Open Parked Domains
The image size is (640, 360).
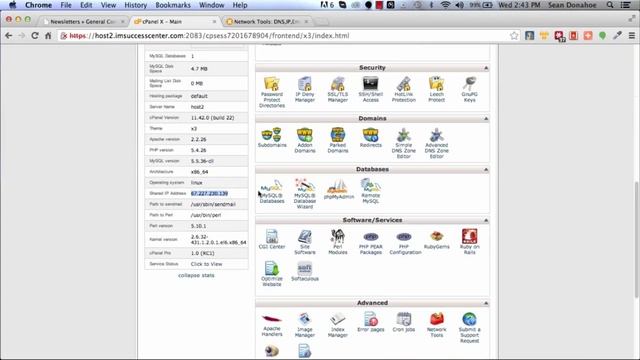coord(338,140)
